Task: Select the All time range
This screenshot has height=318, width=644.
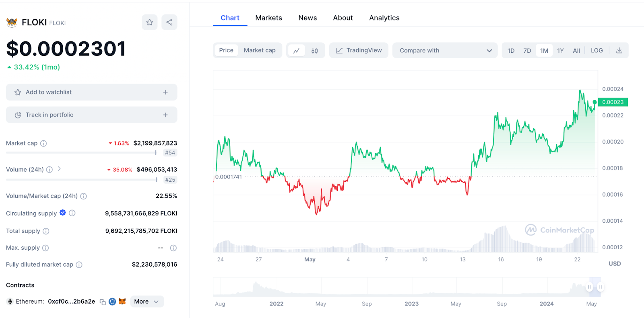Action: click(576, 51)
